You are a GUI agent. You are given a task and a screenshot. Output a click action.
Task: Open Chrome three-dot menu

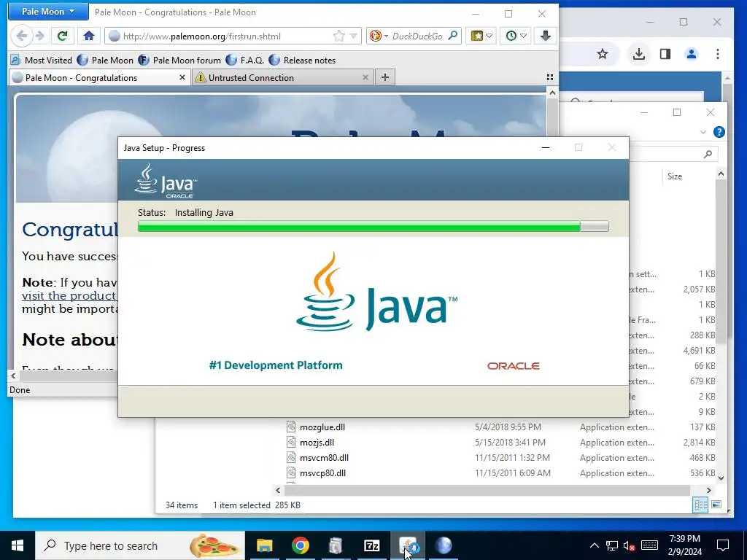[x=718, y=54]
